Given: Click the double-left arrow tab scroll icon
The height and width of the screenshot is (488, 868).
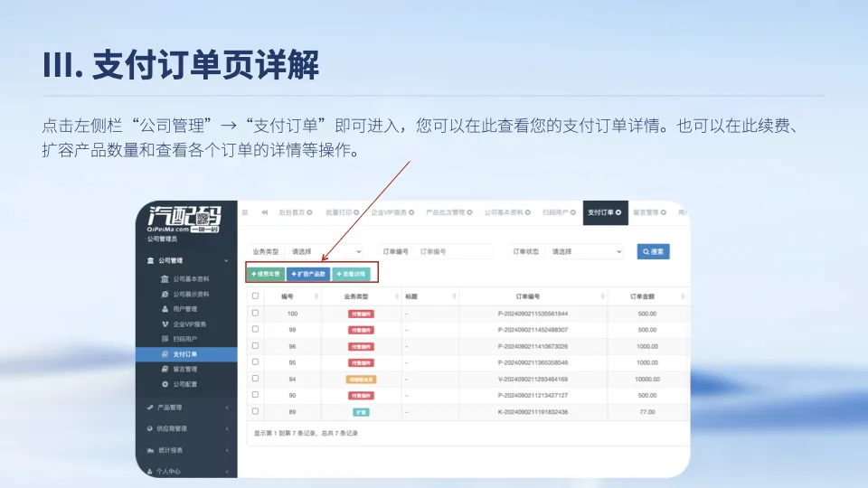Looking at the screenshot, I should 265,212.
